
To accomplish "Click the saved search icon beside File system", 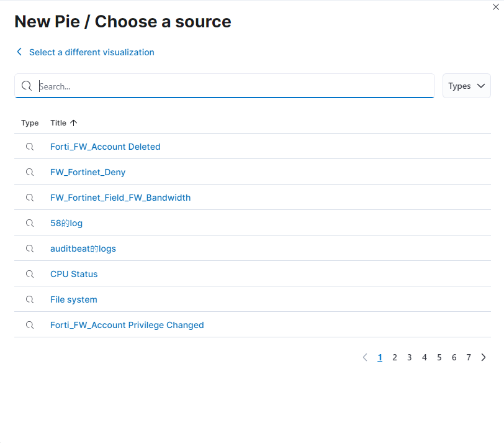I will 30,299.
